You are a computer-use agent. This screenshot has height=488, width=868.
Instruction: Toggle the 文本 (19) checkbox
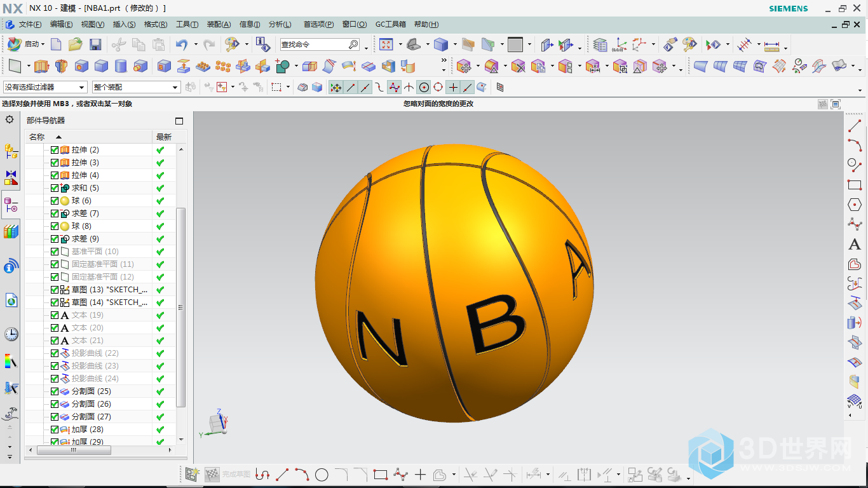[x=54, y=315]
